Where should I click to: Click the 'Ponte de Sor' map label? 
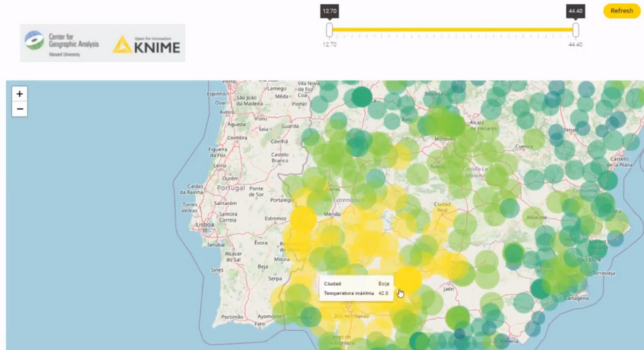(x=257, y=192)
